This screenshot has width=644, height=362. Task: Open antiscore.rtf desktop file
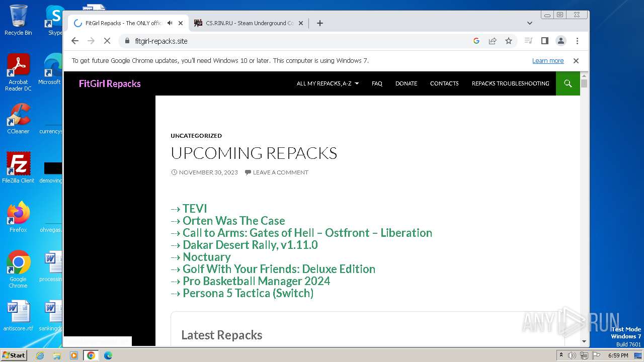pyautogui.click(x=18, y=316)
